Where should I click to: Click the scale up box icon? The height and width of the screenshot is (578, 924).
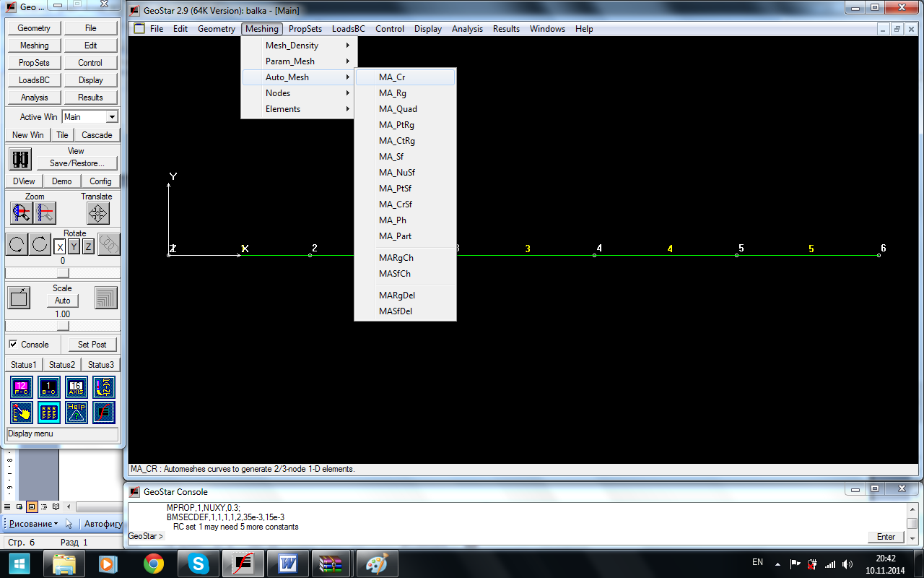[19, 297]
